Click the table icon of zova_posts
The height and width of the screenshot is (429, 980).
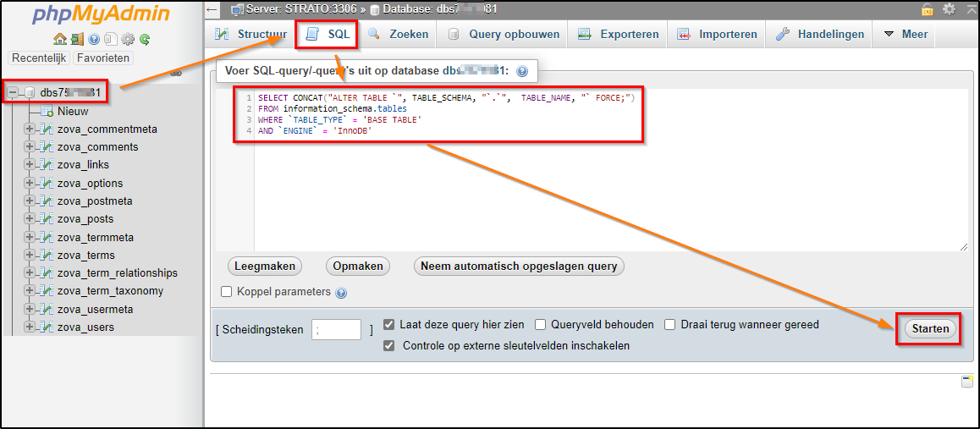pos(47,219)
